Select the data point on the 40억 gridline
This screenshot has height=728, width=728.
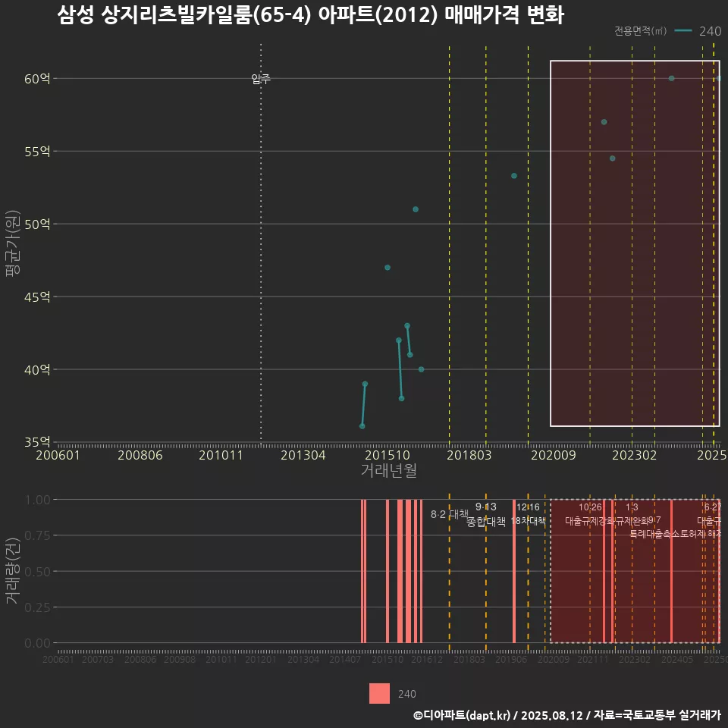click(x=421, y=369)
